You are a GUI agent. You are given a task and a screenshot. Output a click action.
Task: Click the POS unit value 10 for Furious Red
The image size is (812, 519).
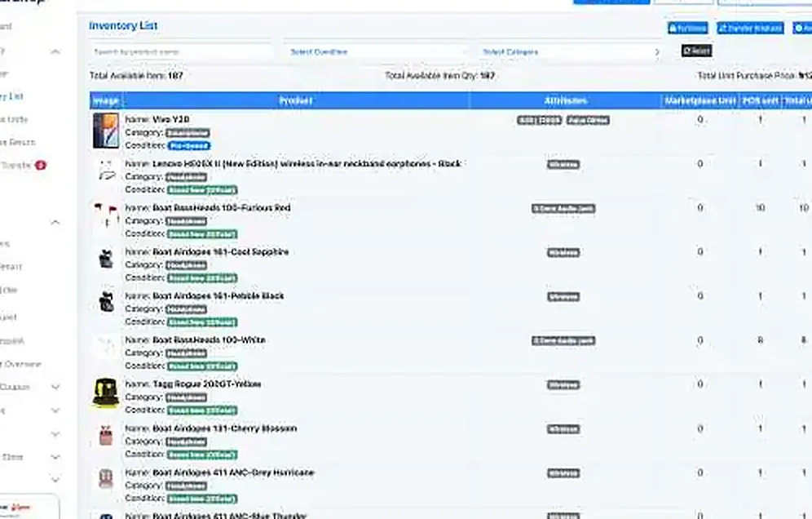pyautogui.click(x=760, y=208)
